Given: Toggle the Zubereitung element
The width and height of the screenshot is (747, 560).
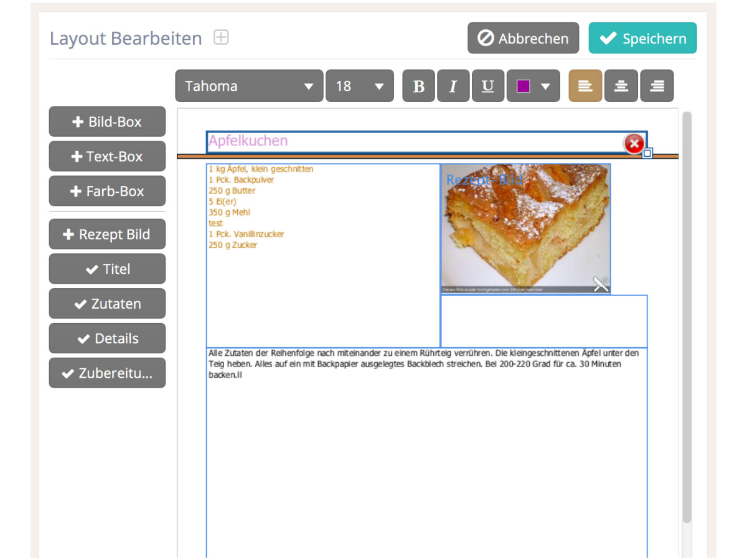Looking at the screenshot, I should (x=107, y=373).
